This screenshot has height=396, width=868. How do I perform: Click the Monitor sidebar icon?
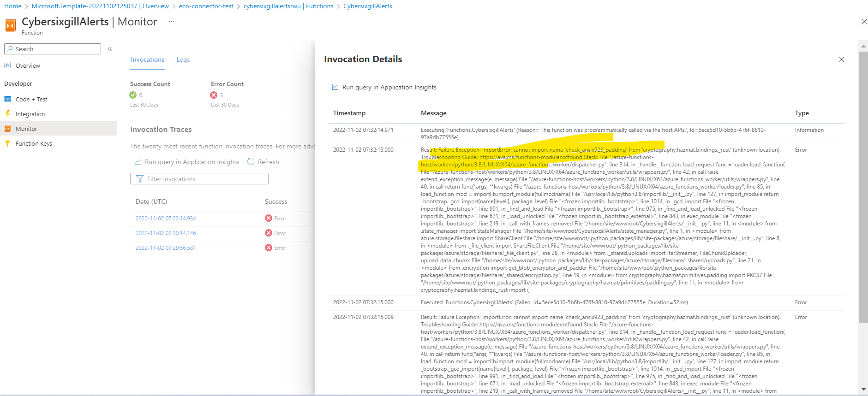[x=8, y=129]
